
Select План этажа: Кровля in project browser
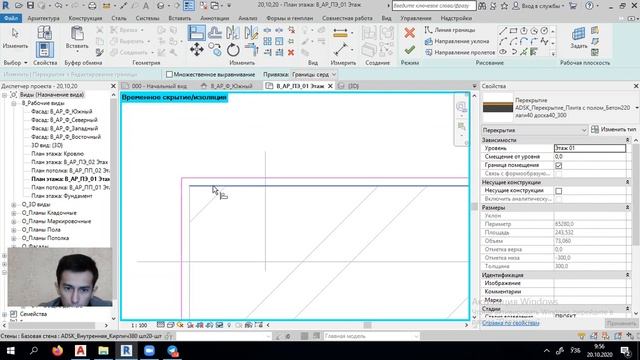(x=58, y=154)
